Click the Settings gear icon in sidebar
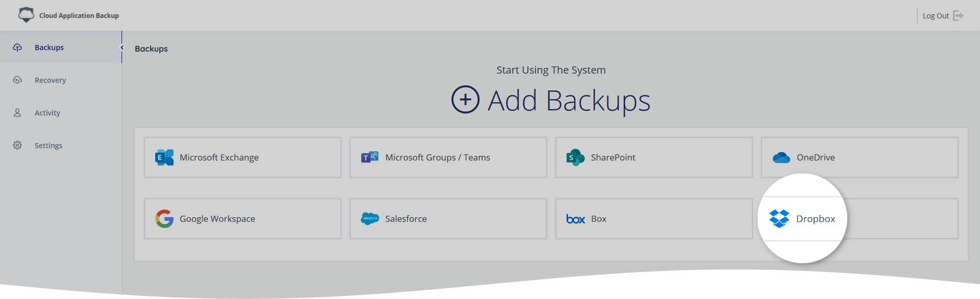Screen dimensions: 980x299 17,146
